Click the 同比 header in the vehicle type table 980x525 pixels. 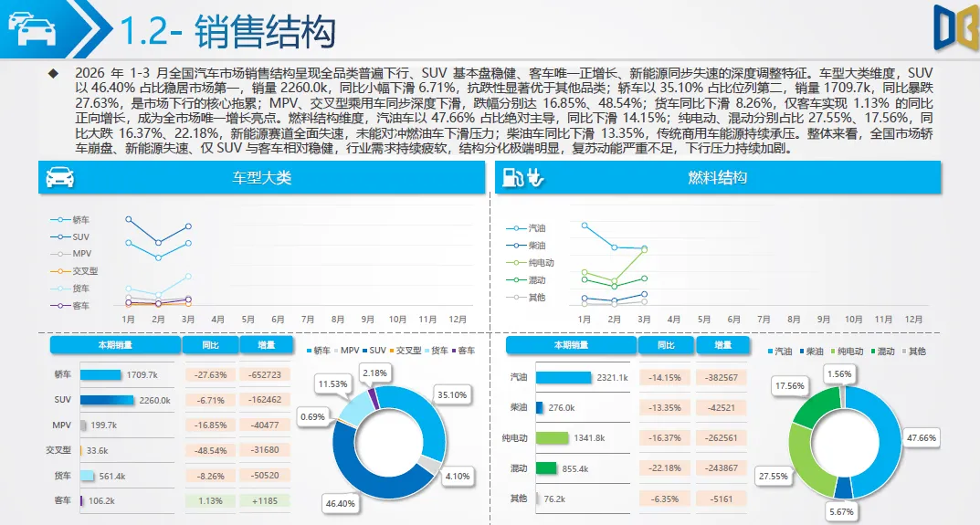211,345
